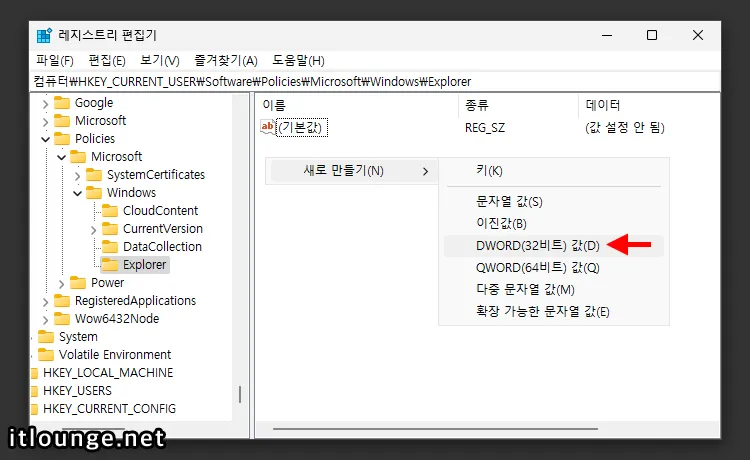
Task: Close the Registry Editor window
Action: [x=697, y=35]
